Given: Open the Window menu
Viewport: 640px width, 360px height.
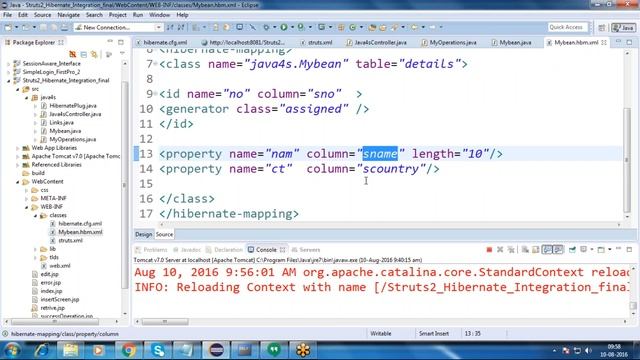Looking at the screenshot, I should pyautogui.click(x=159, y=15).
